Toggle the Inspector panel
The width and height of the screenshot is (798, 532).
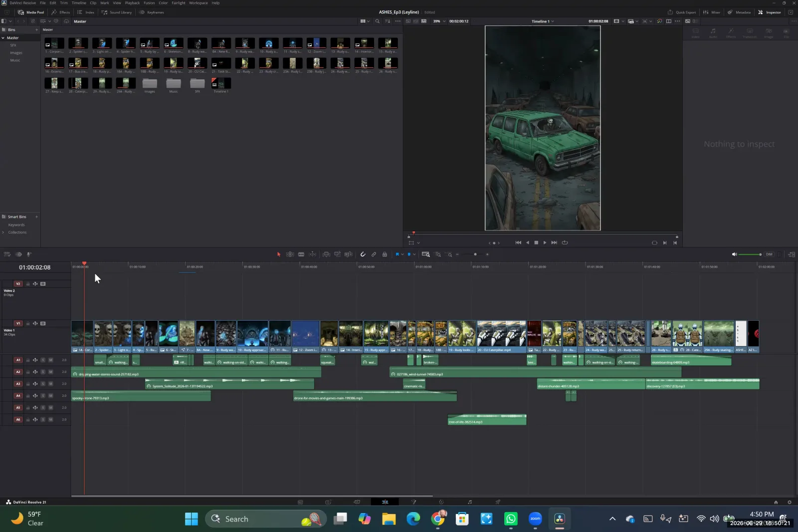770,12
